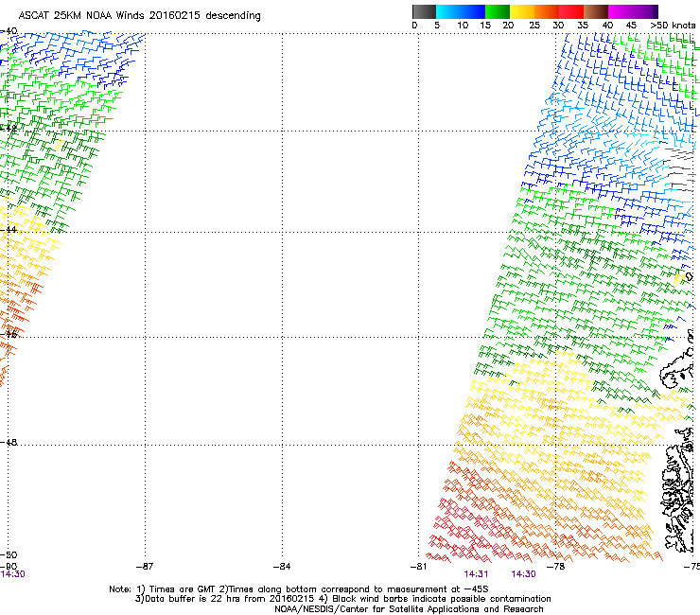This screenshot has width=700, height=615.
Task: Click the -87 longitude axis label
Action: [x=145, y=567]
